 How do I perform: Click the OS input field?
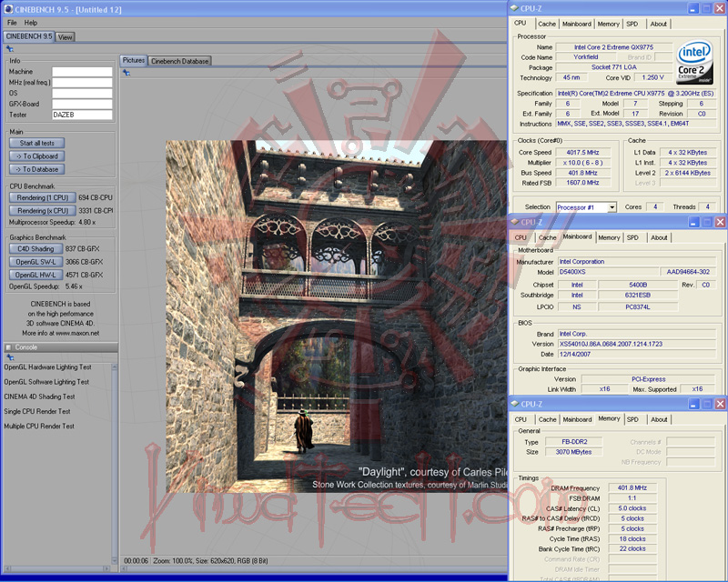tap(82, 94)
